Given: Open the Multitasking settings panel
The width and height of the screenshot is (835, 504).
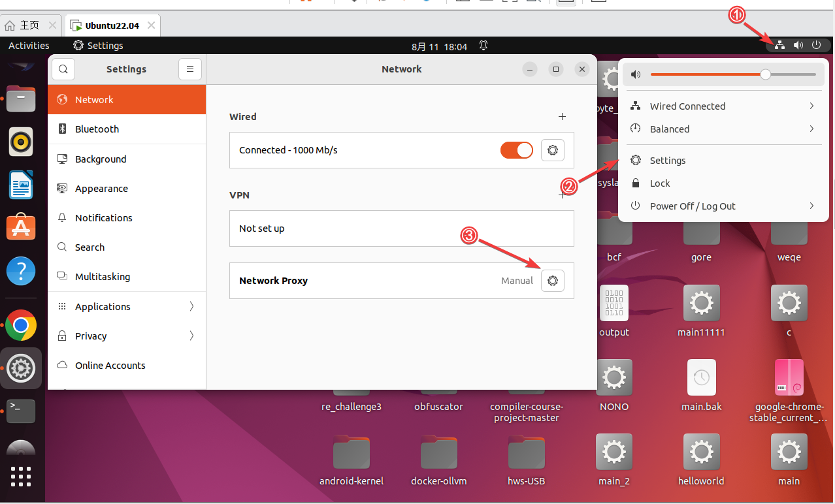Looking at the screenshot, I should 127,277.
